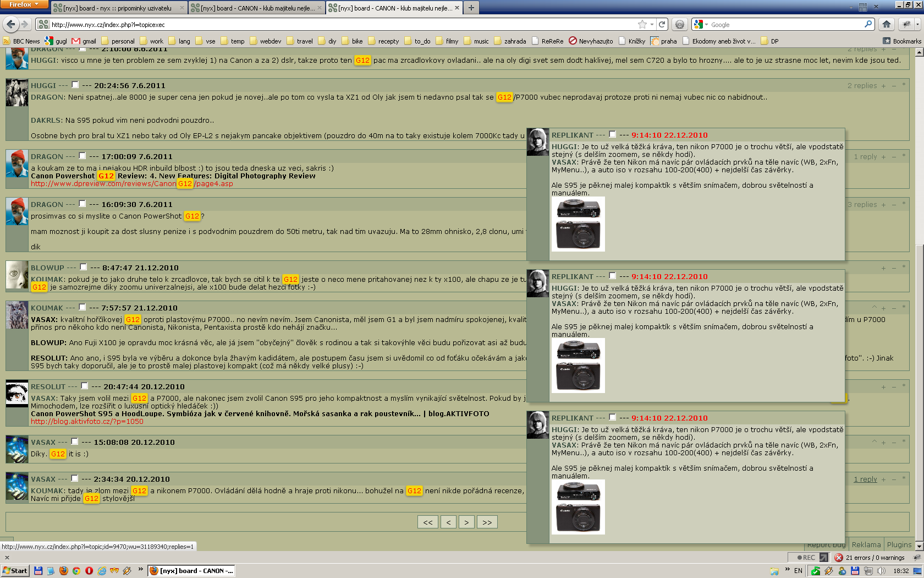Image resolution: width=924 pixels, height=578 pixels.
Task: Open Winamp from the quick launch bar
Action: click(x=127, y=571)
